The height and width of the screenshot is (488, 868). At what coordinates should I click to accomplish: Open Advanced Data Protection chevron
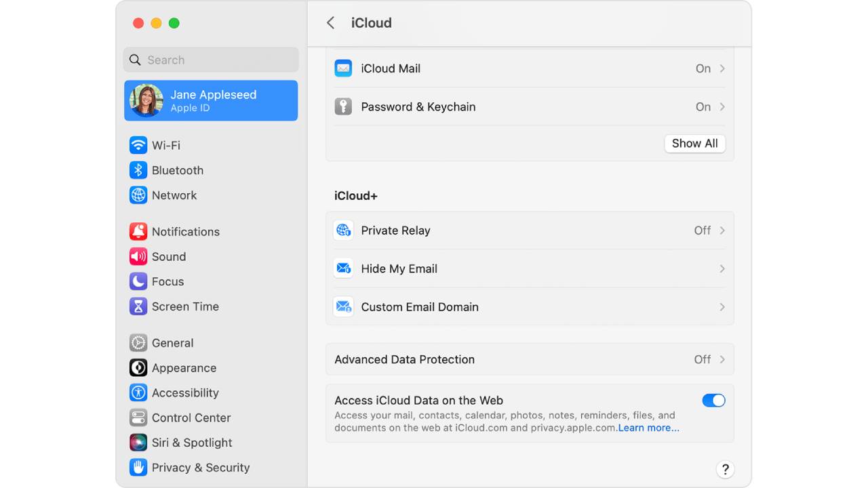(722, 359)
